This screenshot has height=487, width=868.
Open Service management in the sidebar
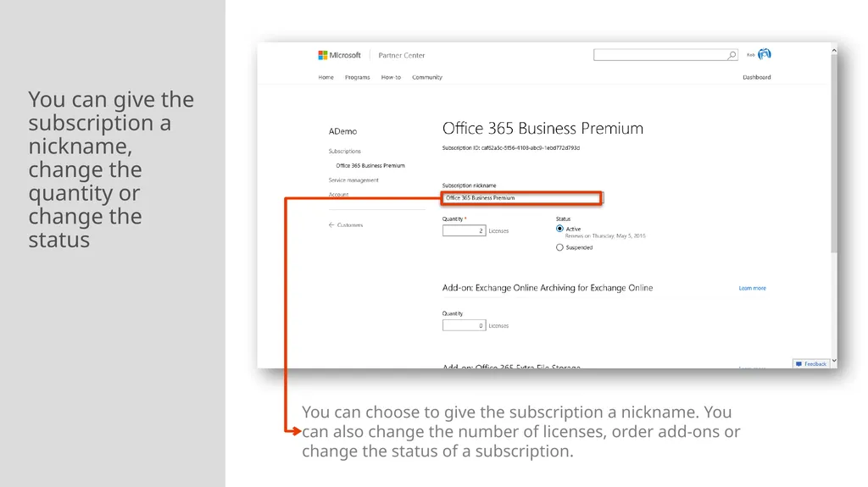(x=353, y=180)
